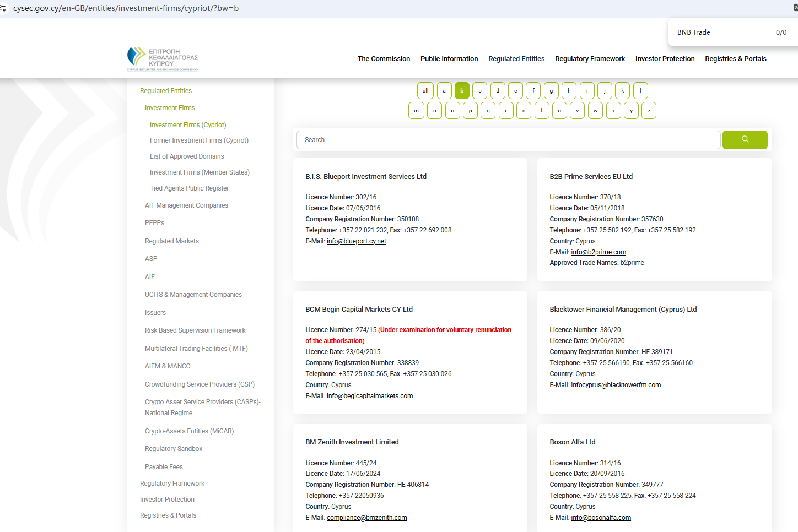
Task: Open The Commission menu
Action: [384, 59]
